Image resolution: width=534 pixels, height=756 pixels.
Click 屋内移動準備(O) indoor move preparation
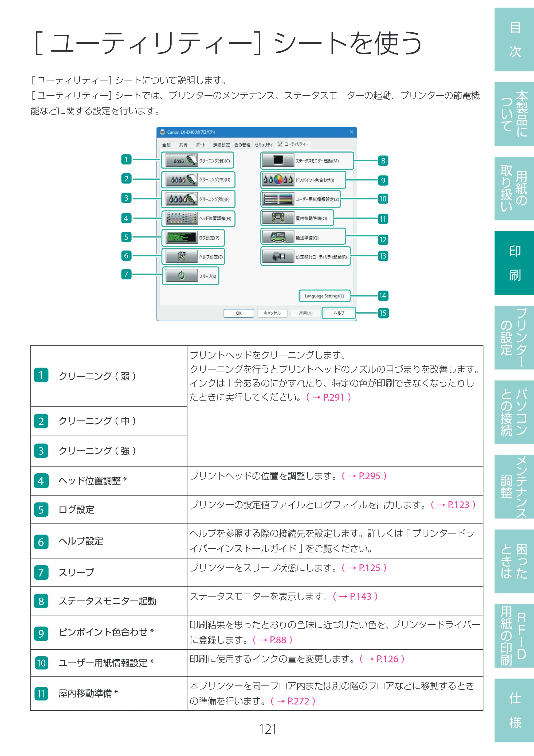pyautogui.click(x=278, y=218)
